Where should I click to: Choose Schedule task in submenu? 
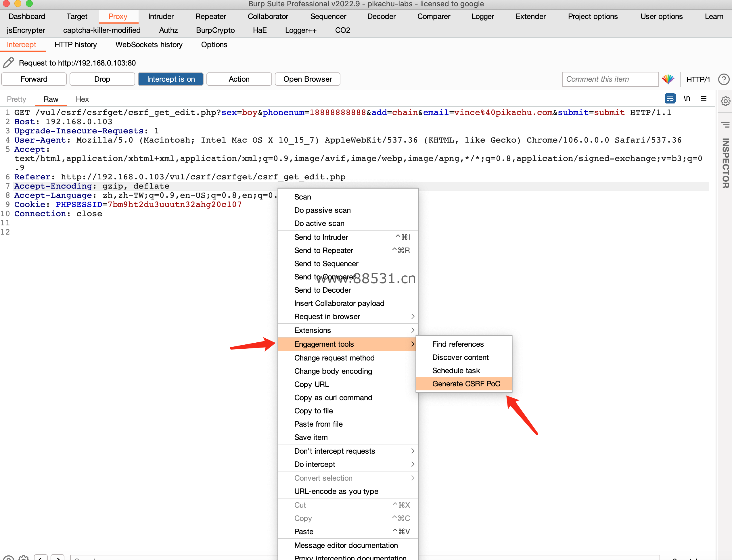464,370
